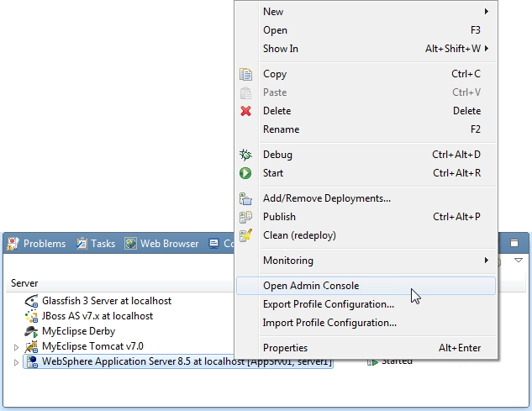Click the green Debug bug icon

coord(245,155)
